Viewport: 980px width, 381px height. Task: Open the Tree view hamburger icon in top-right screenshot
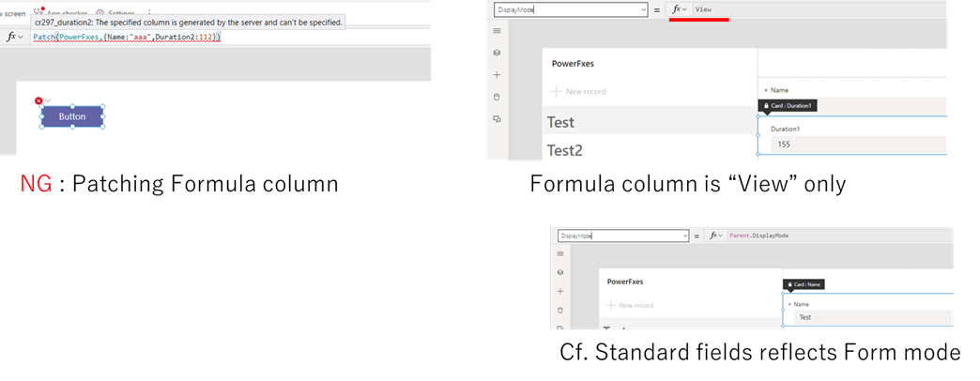pyautogui.click(x=497, y=31)
